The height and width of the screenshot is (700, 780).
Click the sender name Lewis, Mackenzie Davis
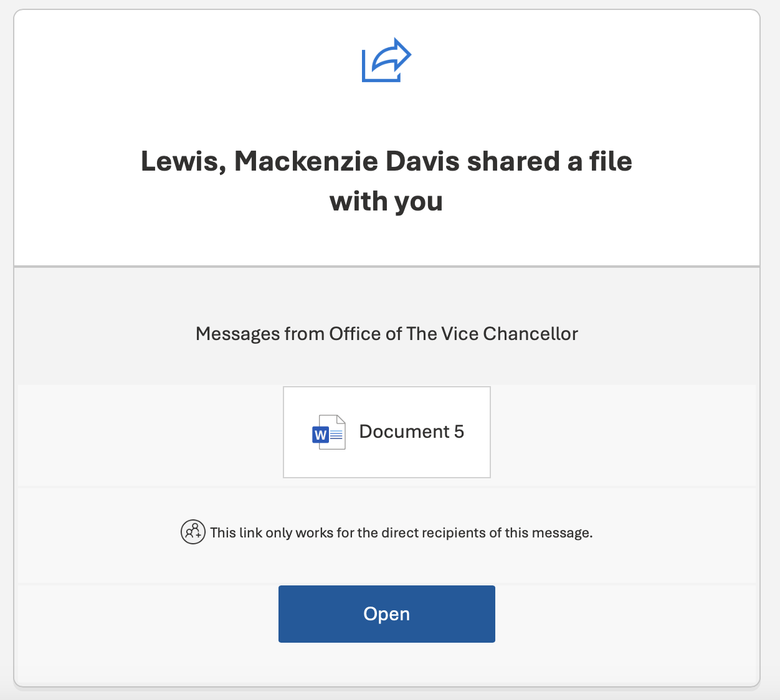tap(299, 161)
